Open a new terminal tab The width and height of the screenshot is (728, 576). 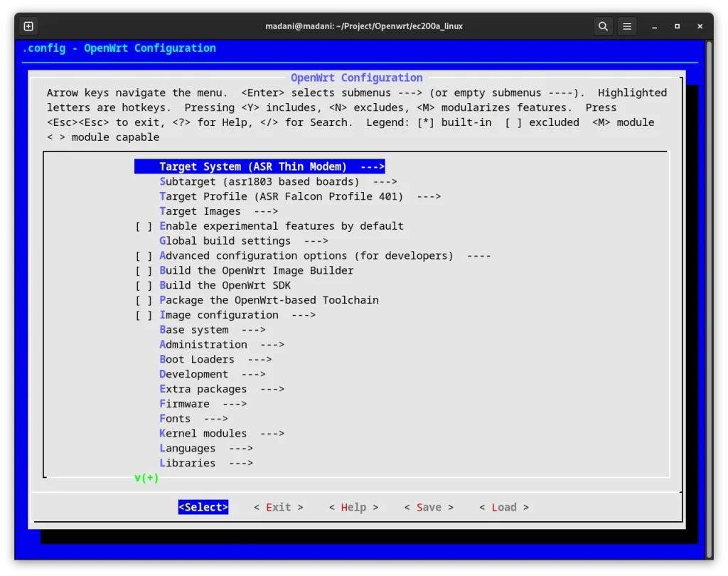pos(28,26)
